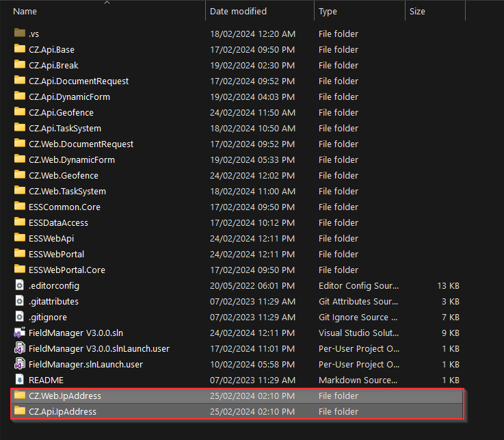Image resolution: width=504 pixels, height=440 pixels.
Task: Select the .gitattributes file name
Action: point(53,302)
